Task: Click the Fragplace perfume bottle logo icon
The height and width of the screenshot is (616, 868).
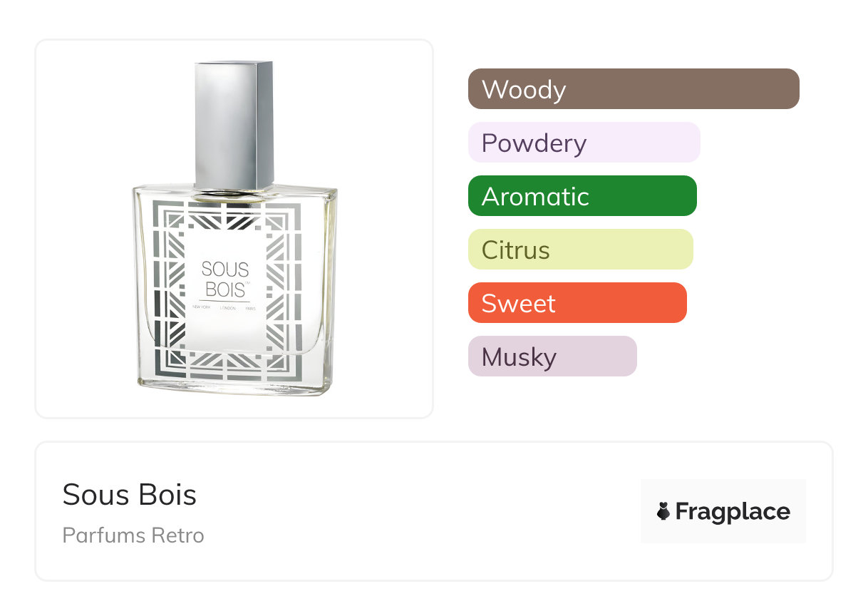Action: click(x=663, y=511)
